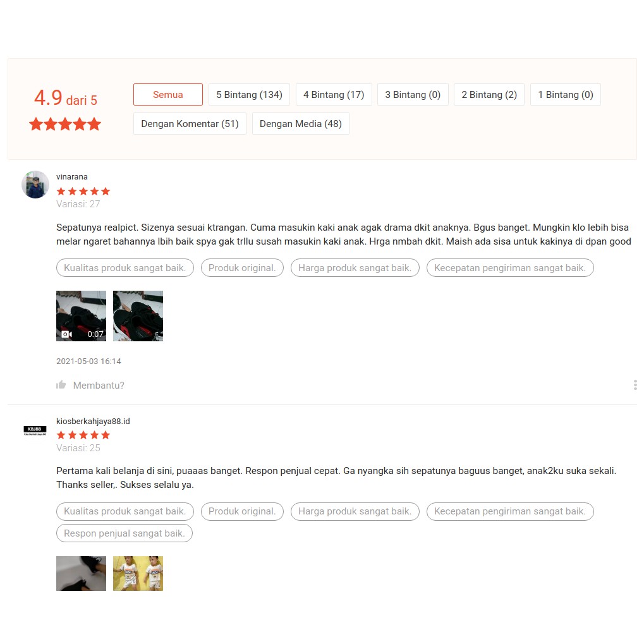This screenshot has width=644, height=644.
Task: Click the Membantu? helpful text
Action: tap(99, 386)
